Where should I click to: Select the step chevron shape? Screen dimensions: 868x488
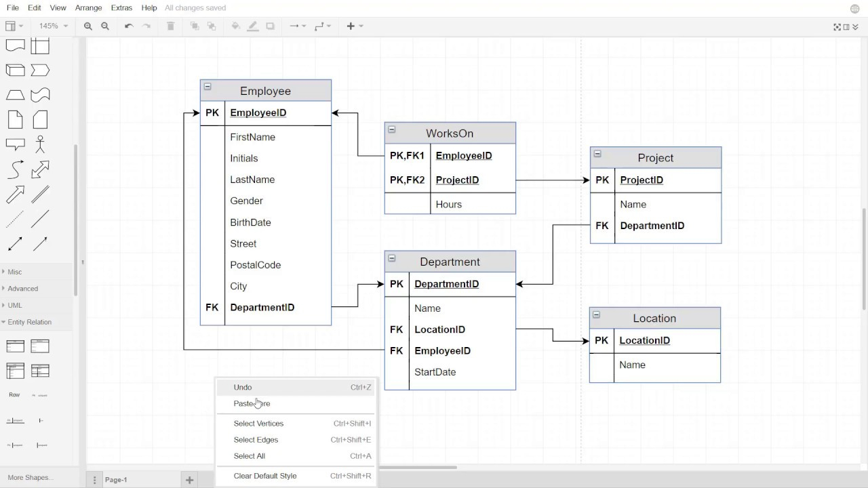tap(40, 70)
